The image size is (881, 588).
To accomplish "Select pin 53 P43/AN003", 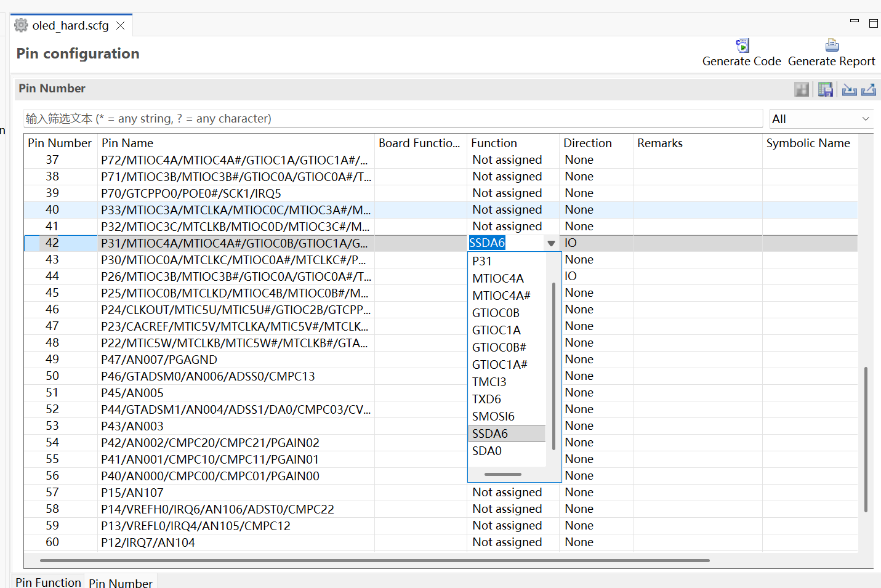I will (x=441, y=426).
